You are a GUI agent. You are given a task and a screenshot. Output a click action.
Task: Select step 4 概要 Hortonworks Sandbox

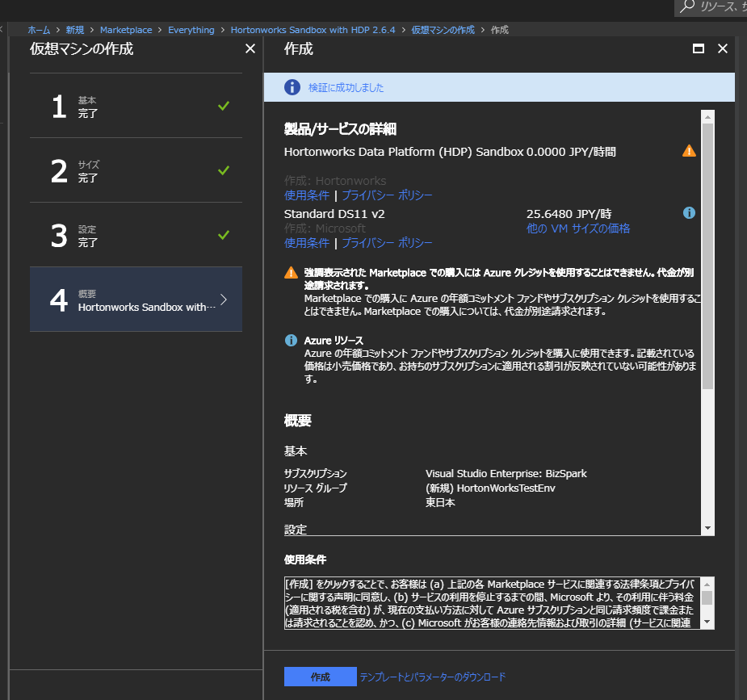(x=136, y=300)
